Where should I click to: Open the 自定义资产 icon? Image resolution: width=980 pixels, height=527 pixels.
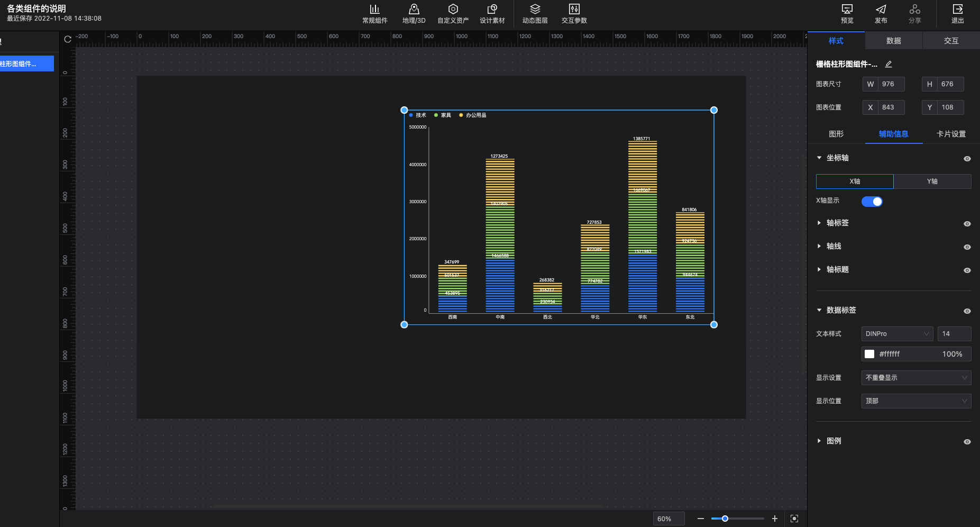(453, 14)
